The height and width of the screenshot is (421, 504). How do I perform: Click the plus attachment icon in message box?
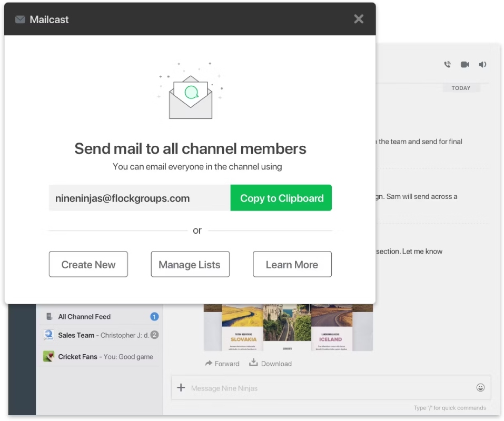point(181,388)
